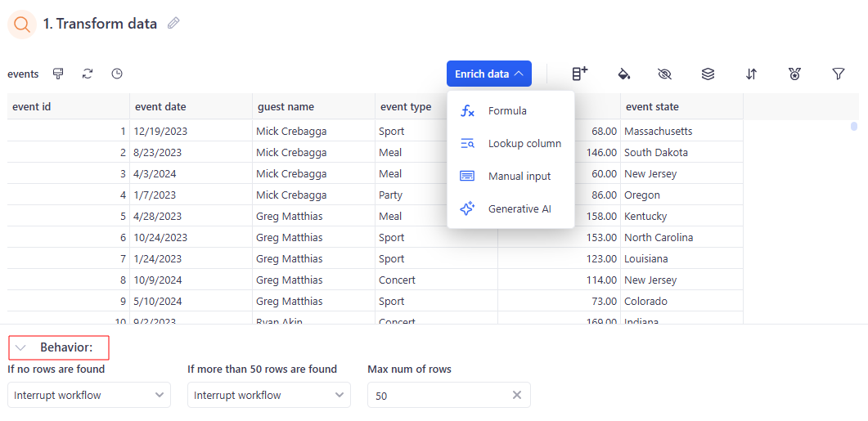
Task: Click the medal ranking icon
Action: [x=795, y=74]
